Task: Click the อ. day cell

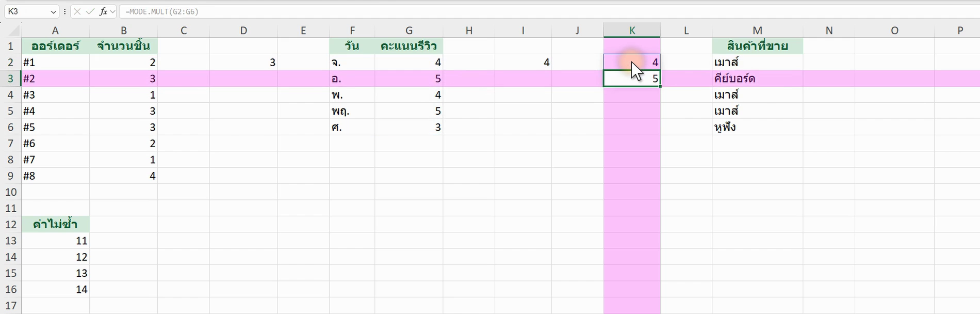Action: 352,78
